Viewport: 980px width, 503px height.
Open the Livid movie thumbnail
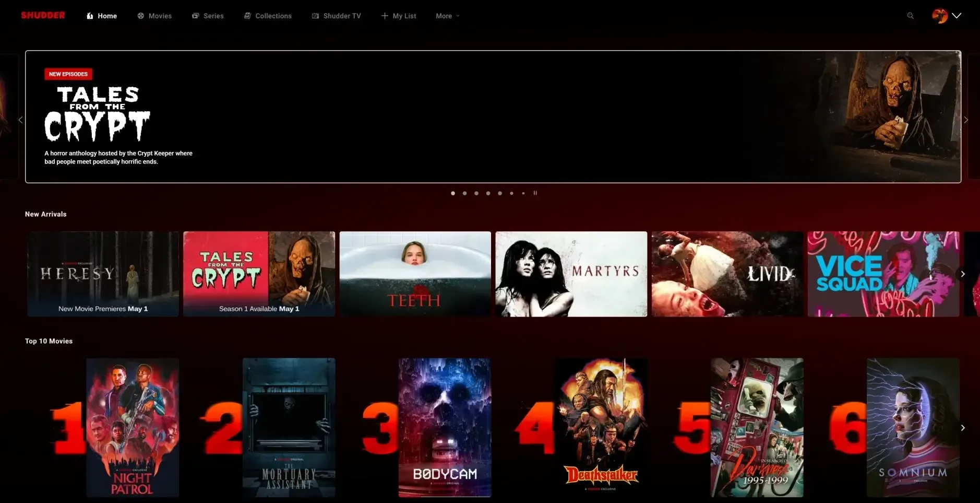(x=727, y=274)
